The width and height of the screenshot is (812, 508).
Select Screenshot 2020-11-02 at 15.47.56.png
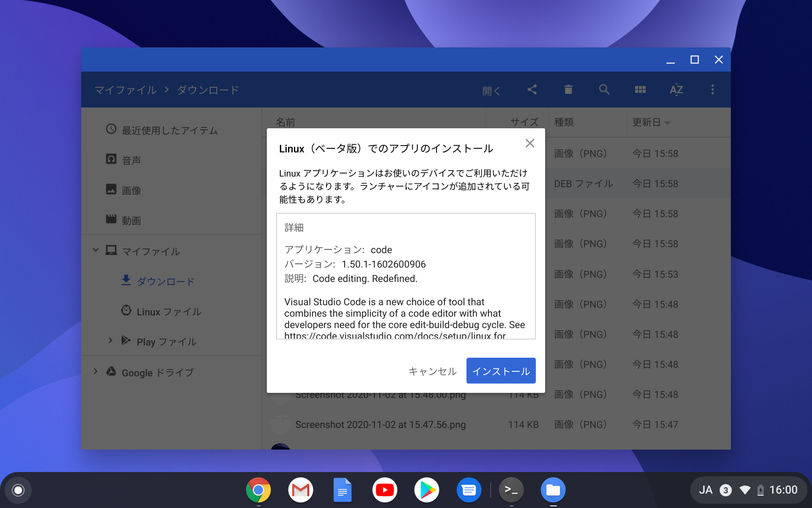click(x=380, y=425)
